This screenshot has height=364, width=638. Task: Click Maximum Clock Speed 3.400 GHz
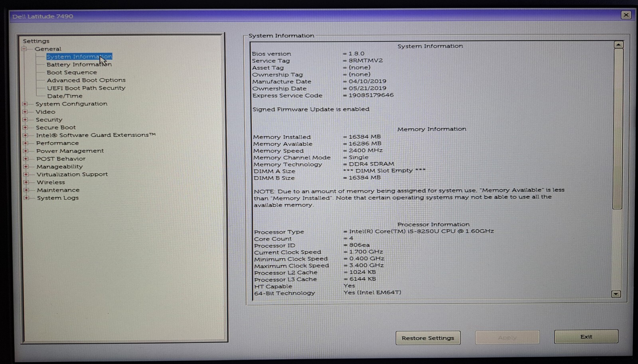click(367, 266)
